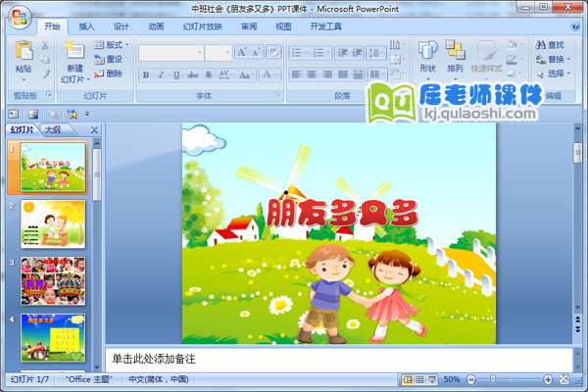The width and height of the screenshot is (588, 392).
Task: Open the Design (设计) ribbon tab
Action: pos(122,26)
